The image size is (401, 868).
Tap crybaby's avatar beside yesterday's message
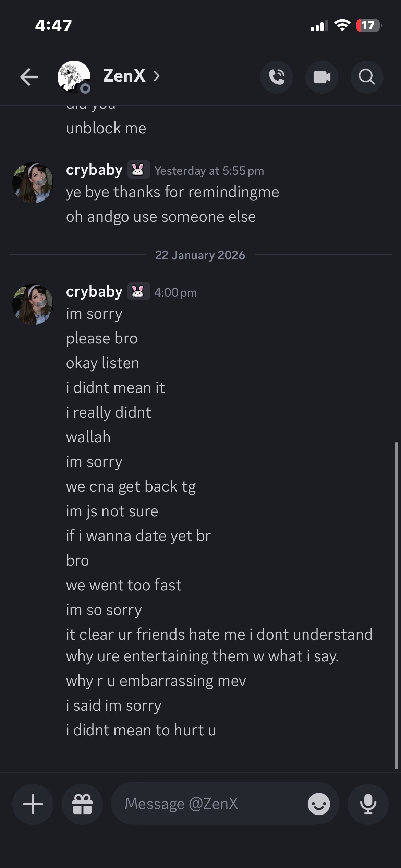click(33, 183)
